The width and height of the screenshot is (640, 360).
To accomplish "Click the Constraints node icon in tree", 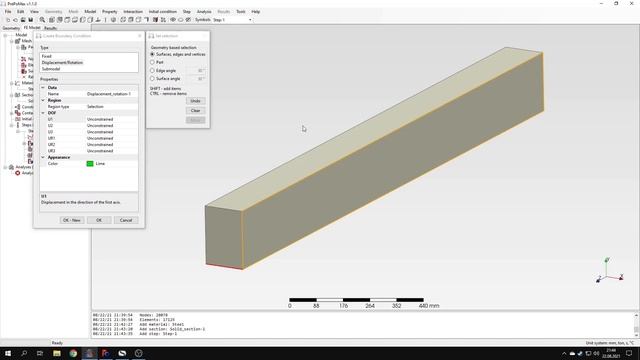I will tap(18, 107).
